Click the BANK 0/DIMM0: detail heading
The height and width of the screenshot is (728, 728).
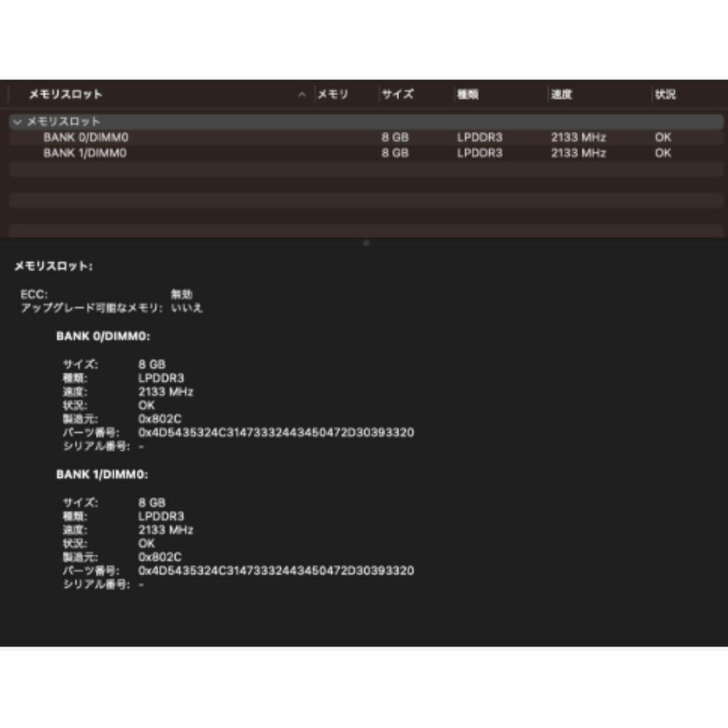coord(103,336)
